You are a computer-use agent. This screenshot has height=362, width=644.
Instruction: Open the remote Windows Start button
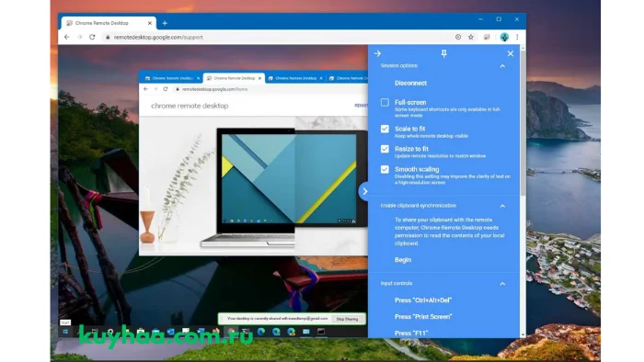click(65, 332)
